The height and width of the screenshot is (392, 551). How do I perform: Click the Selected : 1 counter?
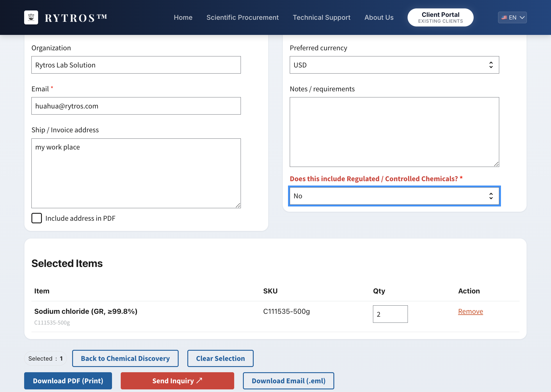click(x=45, y=358)
